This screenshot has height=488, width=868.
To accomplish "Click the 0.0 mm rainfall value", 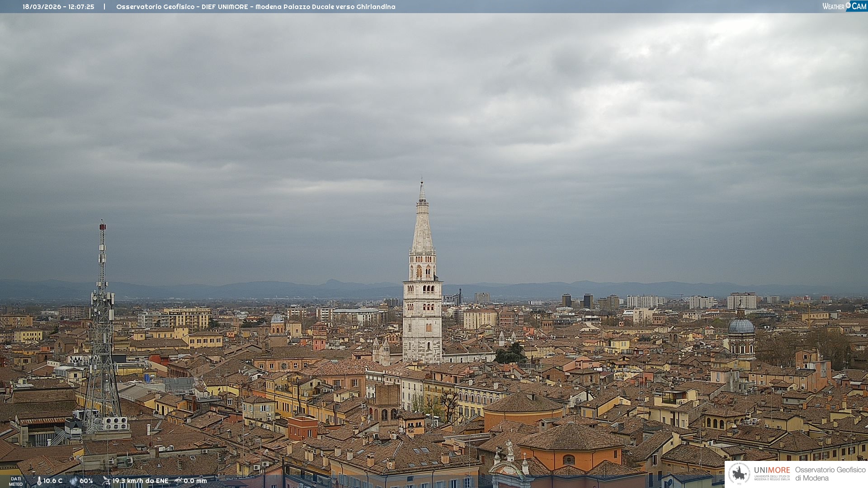I will pyautogui.click(x=195, y=481).
